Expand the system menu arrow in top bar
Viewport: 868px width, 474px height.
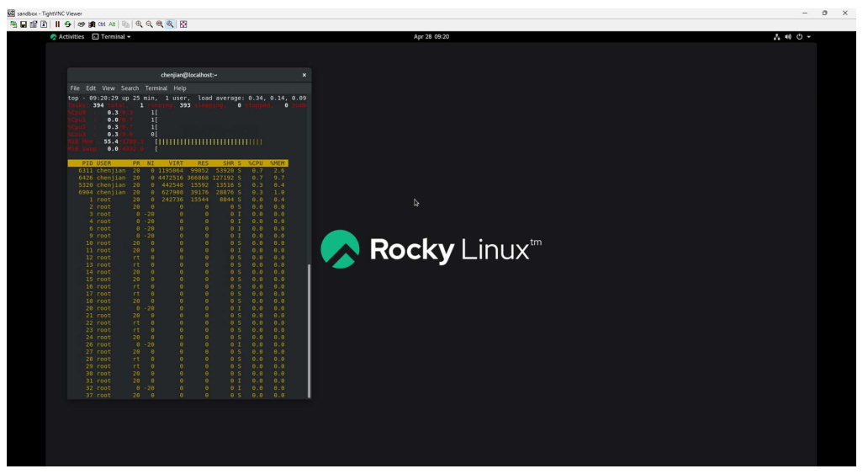[809, 36]
